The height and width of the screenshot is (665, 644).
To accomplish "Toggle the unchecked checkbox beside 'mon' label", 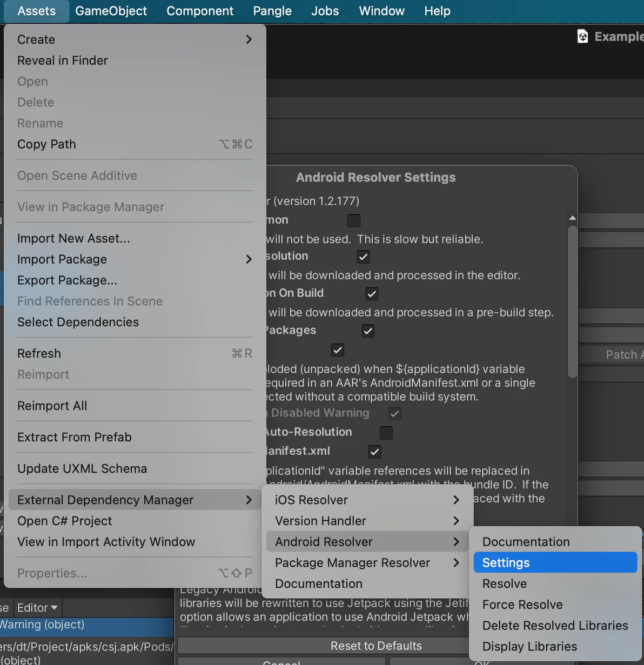I will [x=354, y=220].
